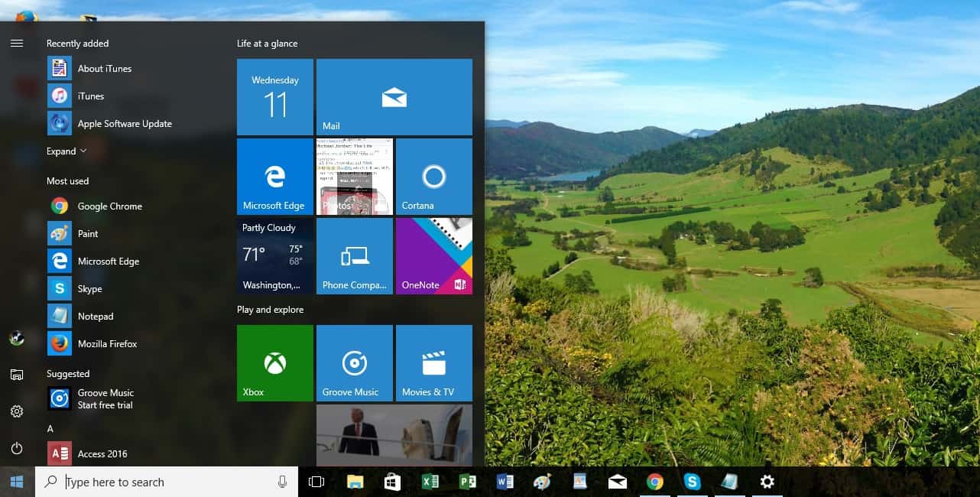Focus the 'Type here to search' box
The width and height of the screenshot is (980, 497).
tap(167, 482)
